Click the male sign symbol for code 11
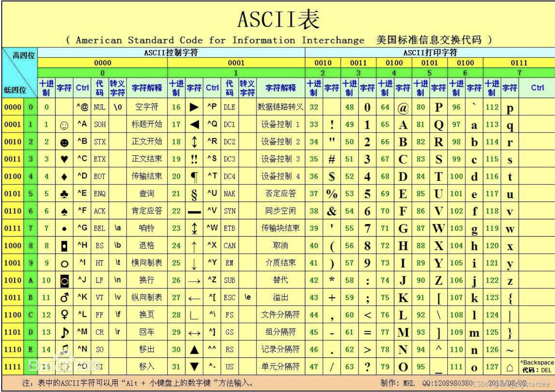Image resolution: width=555 pixels, height=392 pixels. click(x=64, y=298)
